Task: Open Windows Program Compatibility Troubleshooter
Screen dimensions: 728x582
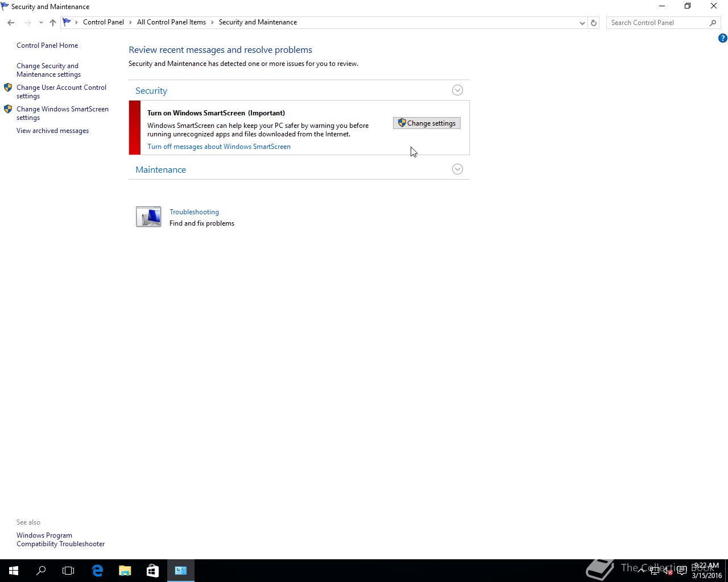Action: tap(60, 539)
